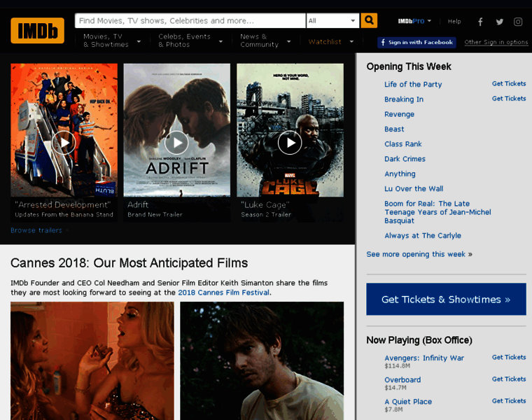The image size is (532, 420).
Task: Click Get Tickets & Showtimes button
Action: [446, 299]
